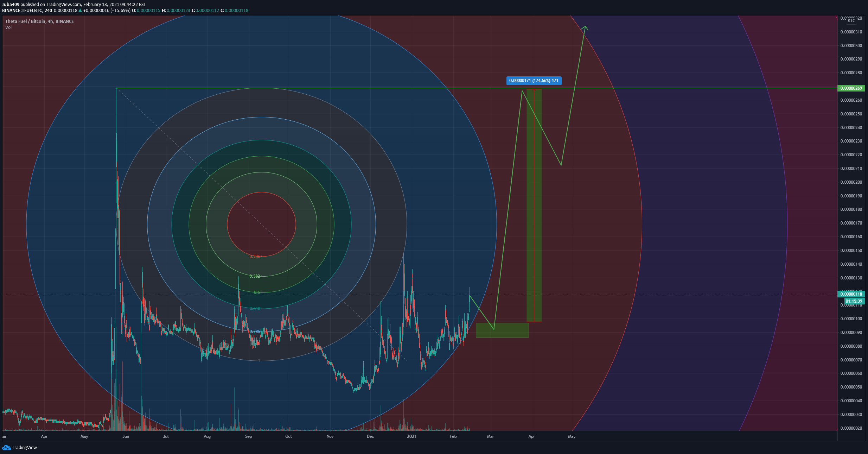Click the 0.00000180 price axis label
The height and width of the screenshot is (454, 868).
pos(851,209)
